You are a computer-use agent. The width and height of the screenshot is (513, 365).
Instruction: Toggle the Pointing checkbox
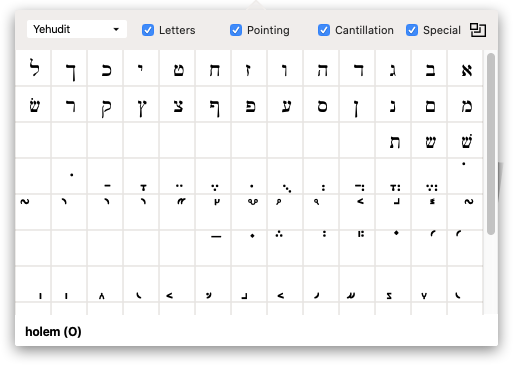click(x=236, y=30)
